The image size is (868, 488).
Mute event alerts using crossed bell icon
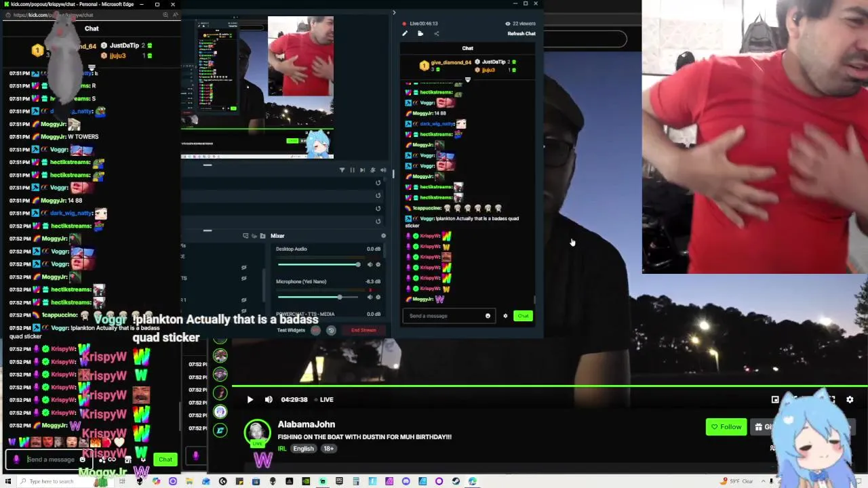tap(372, 170)
